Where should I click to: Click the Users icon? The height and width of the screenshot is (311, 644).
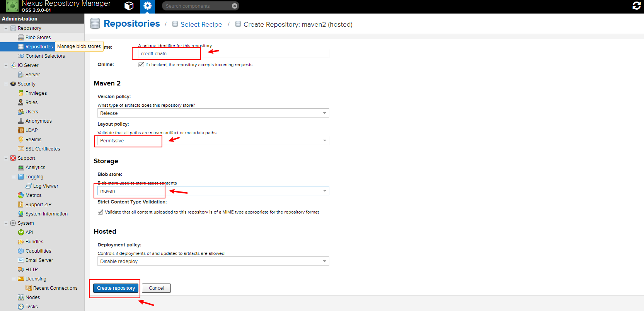click(21, 112)
